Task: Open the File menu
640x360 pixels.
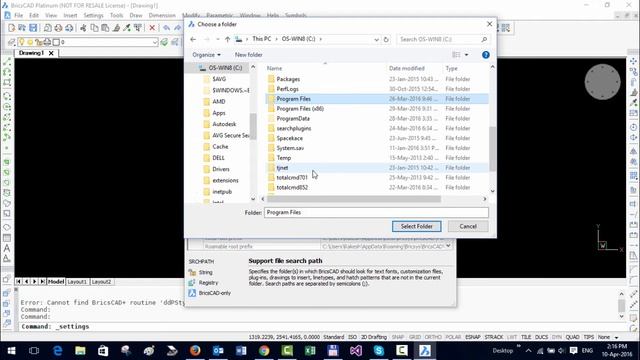Action: click(19, 16)
